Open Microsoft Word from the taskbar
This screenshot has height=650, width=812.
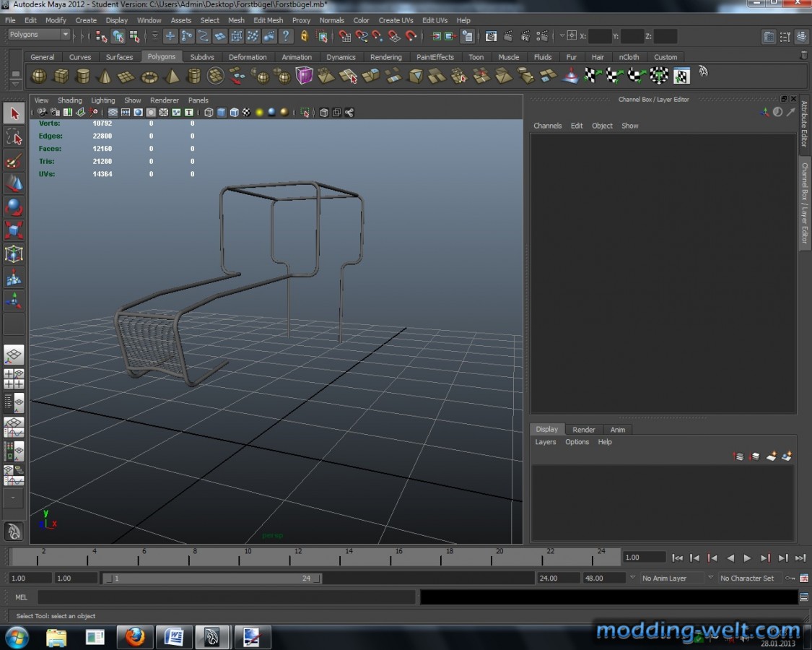coord(173,636)
